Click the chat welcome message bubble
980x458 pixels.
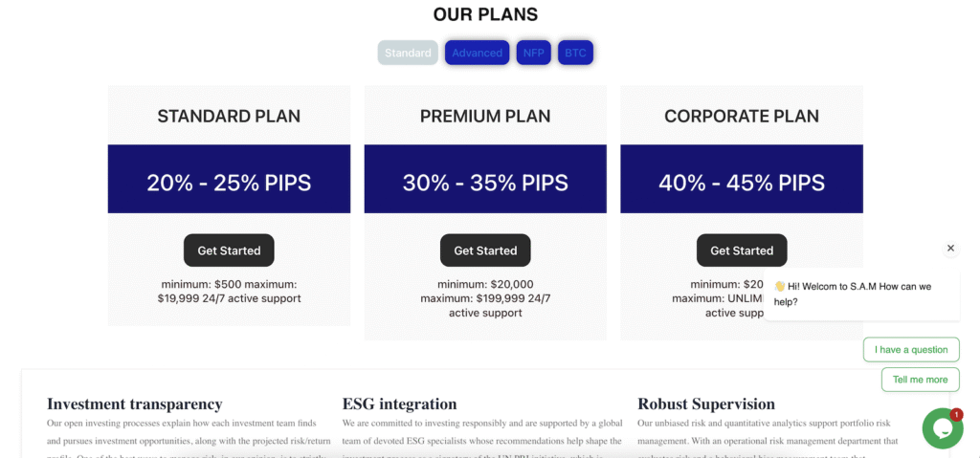point(862,294)
